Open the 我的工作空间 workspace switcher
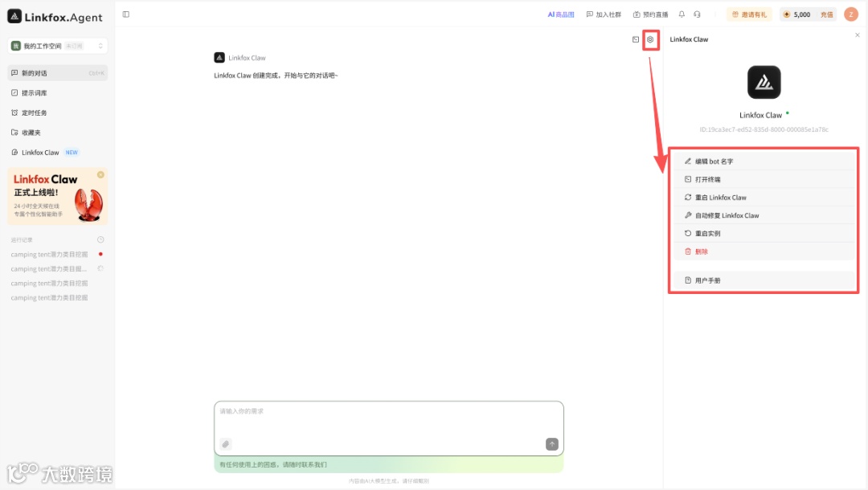 [x=58, y=46]
